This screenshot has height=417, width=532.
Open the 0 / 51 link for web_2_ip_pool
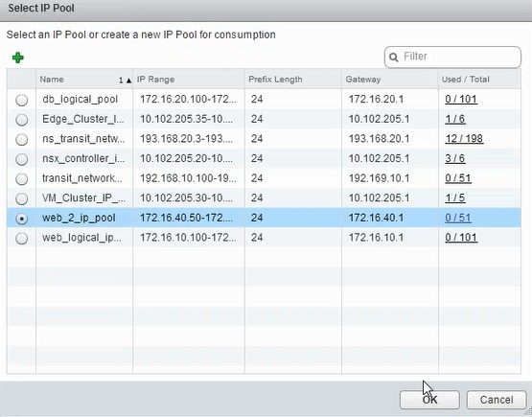tap(458, 218)
